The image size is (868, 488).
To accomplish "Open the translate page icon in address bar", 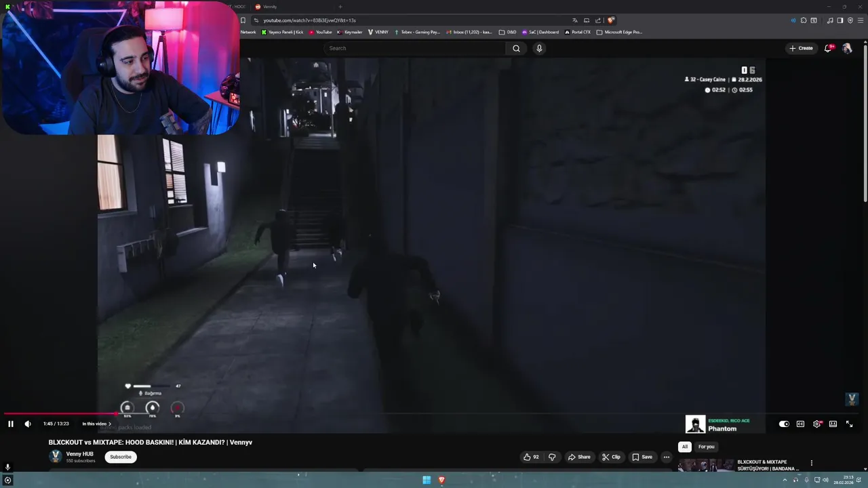I will (x=575, y=20).
